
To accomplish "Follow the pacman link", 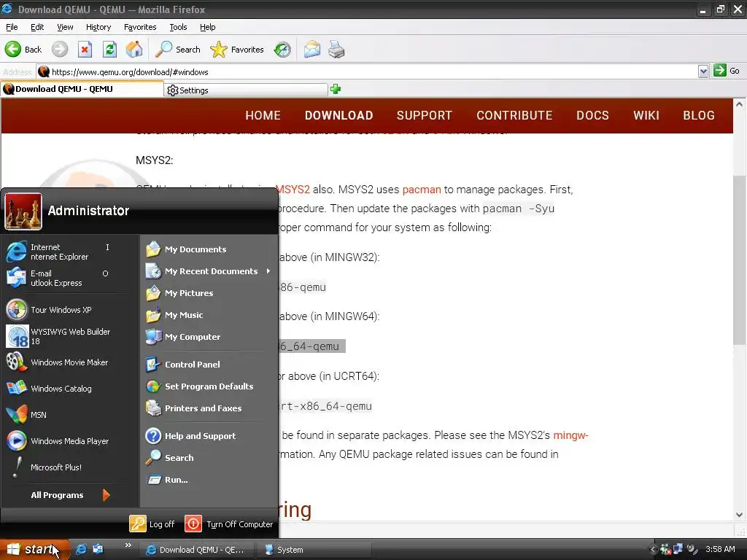I will point(422,190).
